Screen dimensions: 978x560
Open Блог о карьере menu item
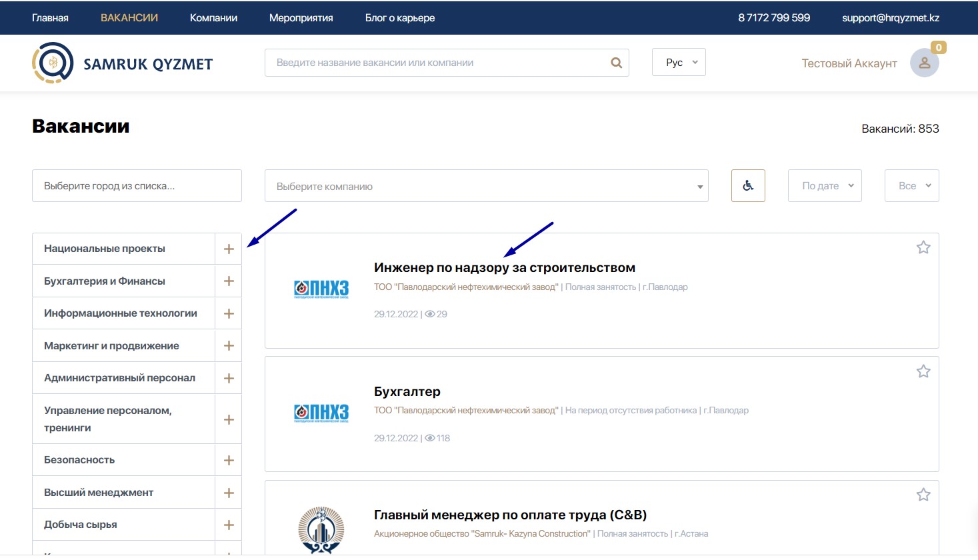click(400, 18)
